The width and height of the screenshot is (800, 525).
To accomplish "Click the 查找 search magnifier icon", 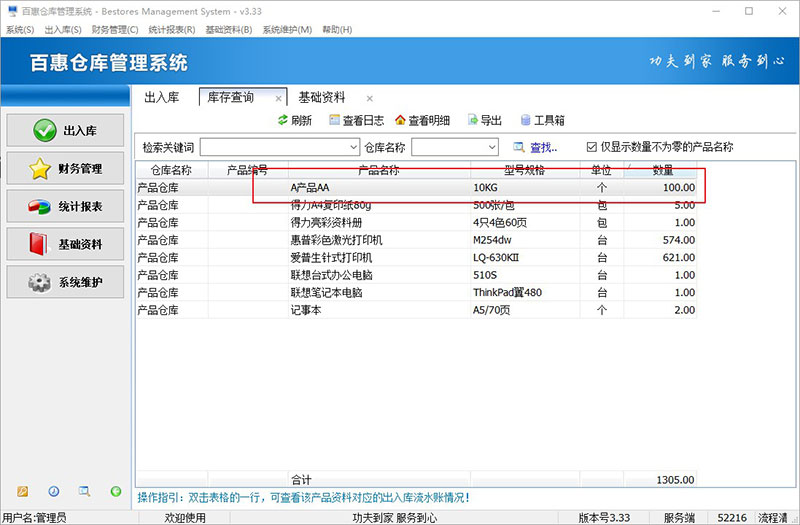I will [519, 147].
